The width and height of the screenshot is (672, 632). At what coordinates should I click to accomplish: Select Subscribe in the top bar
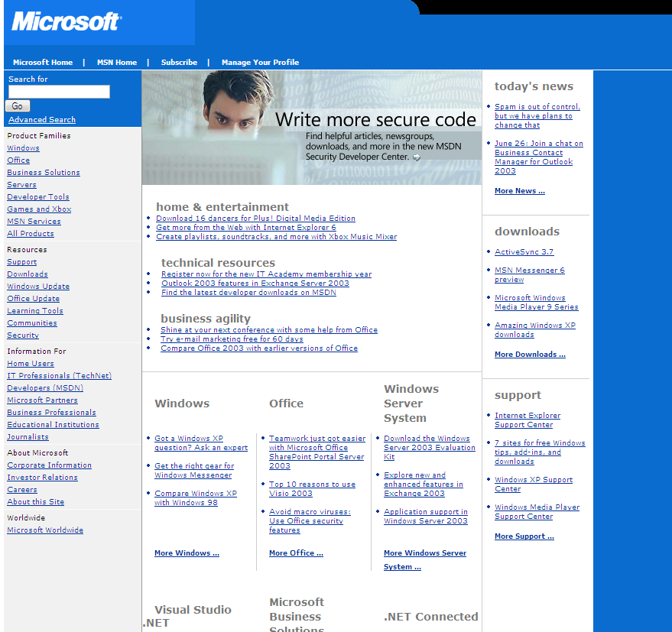point(178,62)
